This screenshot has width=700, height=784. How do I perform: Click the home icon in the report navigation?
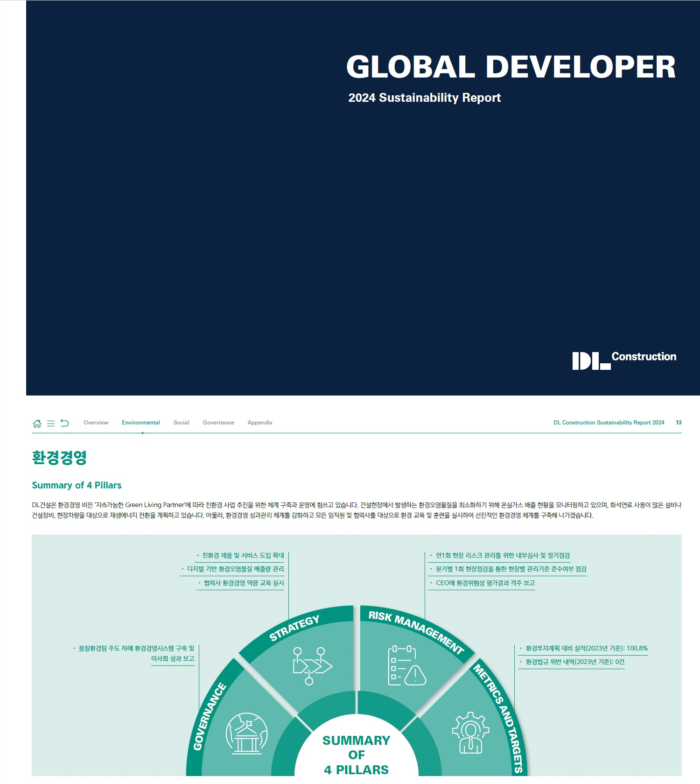click(x=37, y=424)
